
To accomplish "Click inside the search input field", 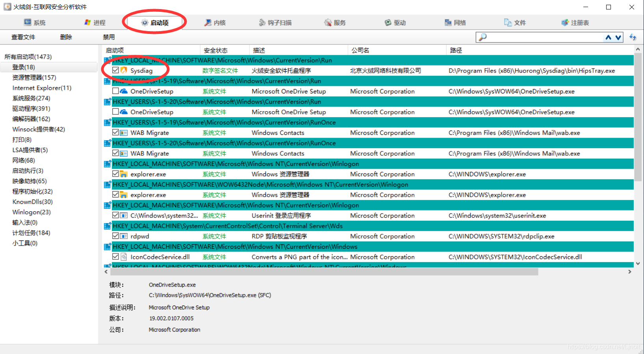I will tap(546, 37).
